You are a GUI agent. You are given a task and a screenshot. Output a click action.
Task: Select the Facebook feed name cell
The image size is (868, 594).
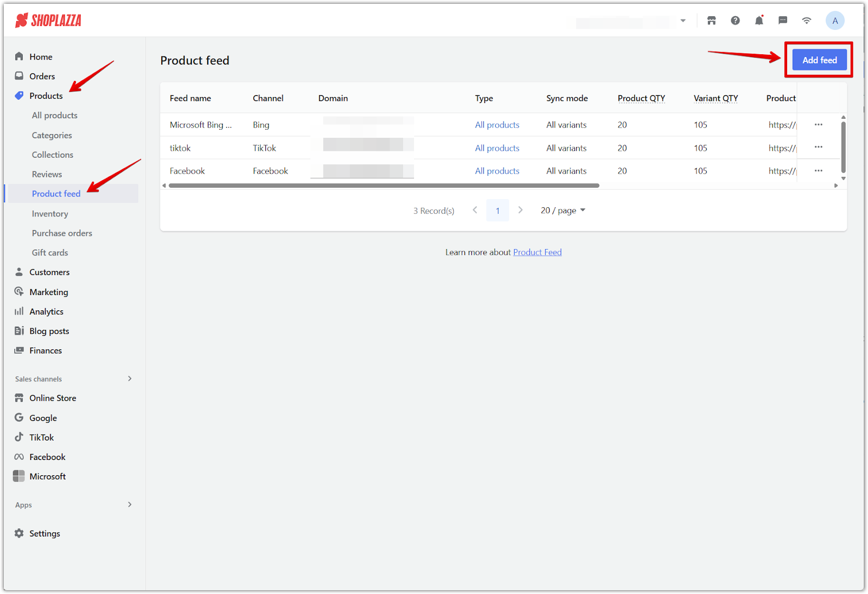(187, 171)
